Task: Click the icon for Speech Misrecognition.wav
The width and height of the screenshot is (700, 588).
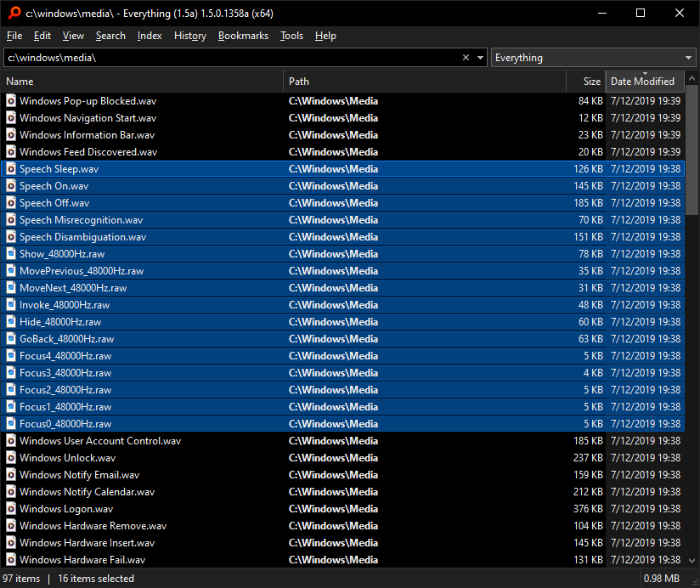Action: coord(11,220)
